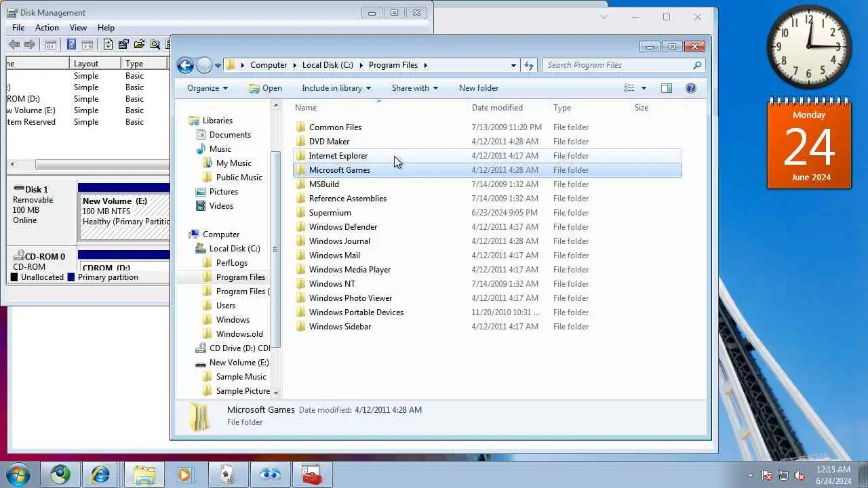Select Computer in navigation pane
Screen dimensions: 868x488
(x=214, y=235)
